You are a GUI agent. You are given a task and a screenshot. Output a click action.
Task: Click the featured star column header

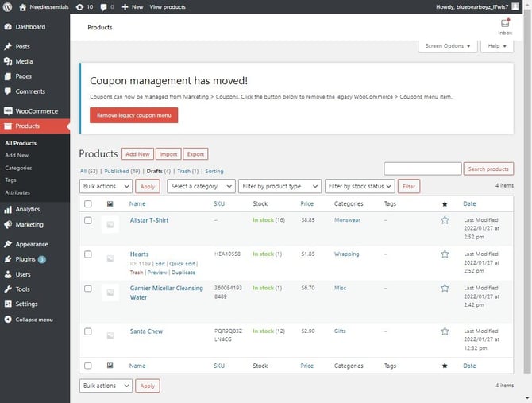445,203
